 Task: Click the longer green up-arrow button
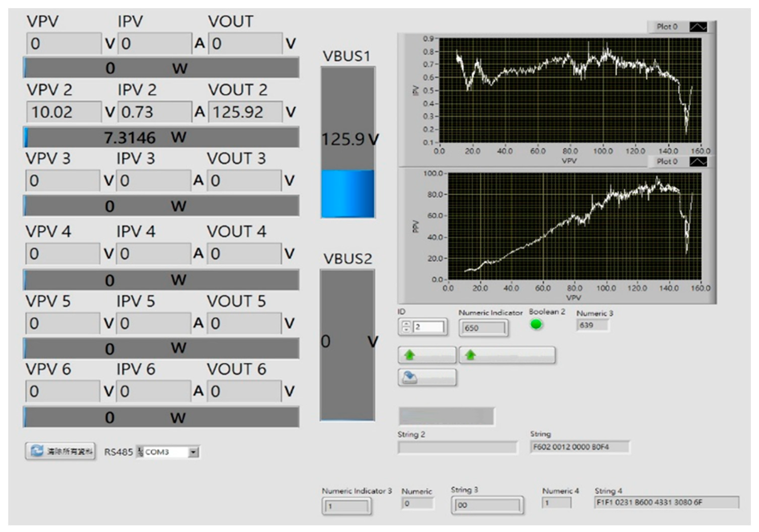click(507, 355)
